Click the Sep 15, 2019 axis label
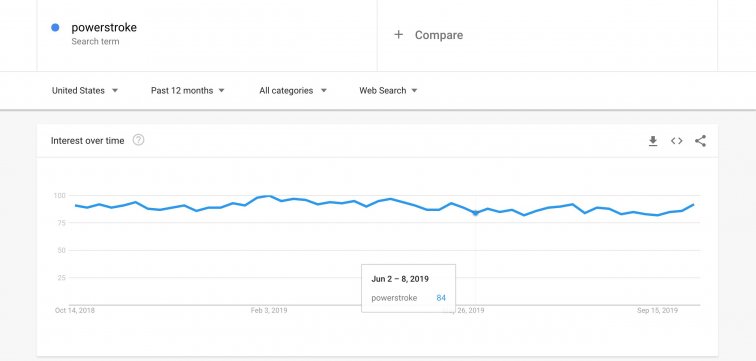Viewport: 756px width, 361px height. coord(657,310)
